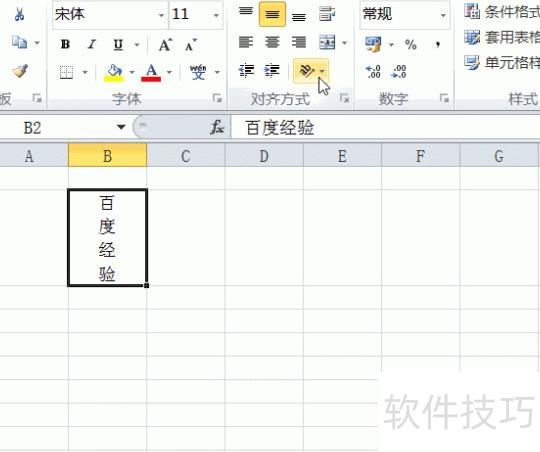Open the text orientation dropdown arrow
Screen dimensions: 540x452
322,71
